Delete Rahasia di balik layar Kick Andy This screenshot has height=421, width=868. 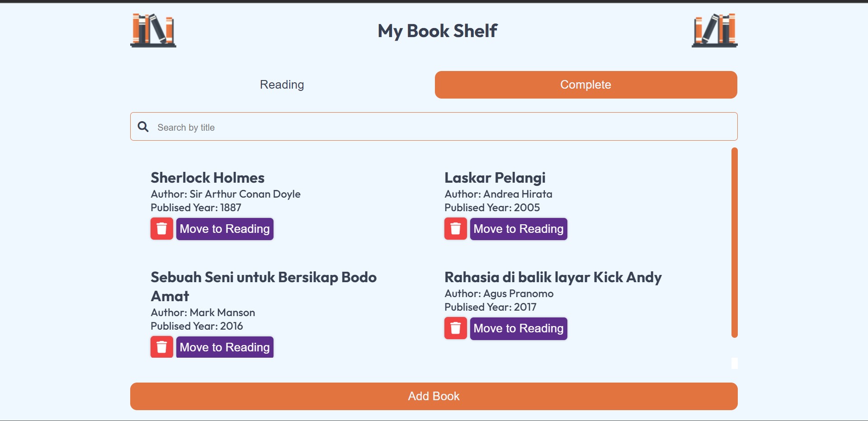click(x=455, y=328)
